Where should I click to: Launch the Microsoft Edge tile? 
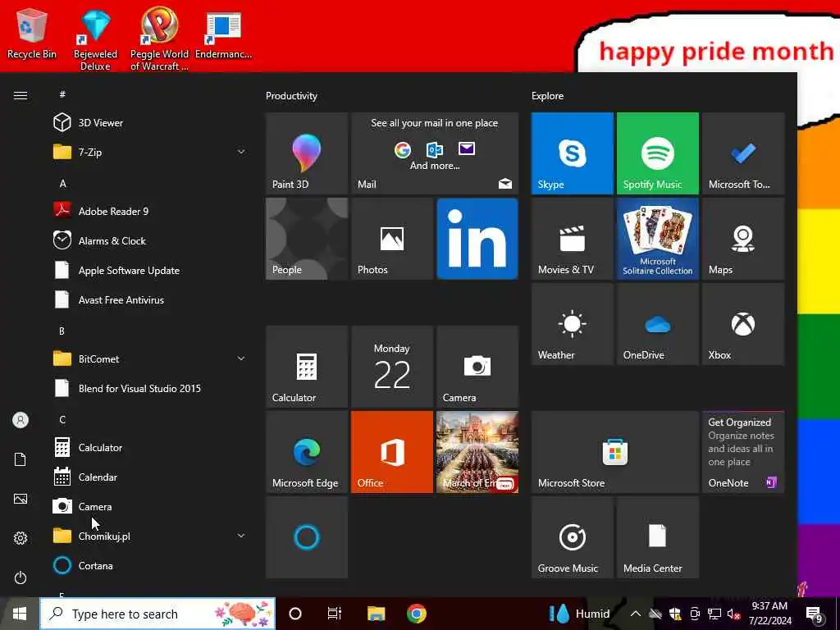click(x=307, y=452)
